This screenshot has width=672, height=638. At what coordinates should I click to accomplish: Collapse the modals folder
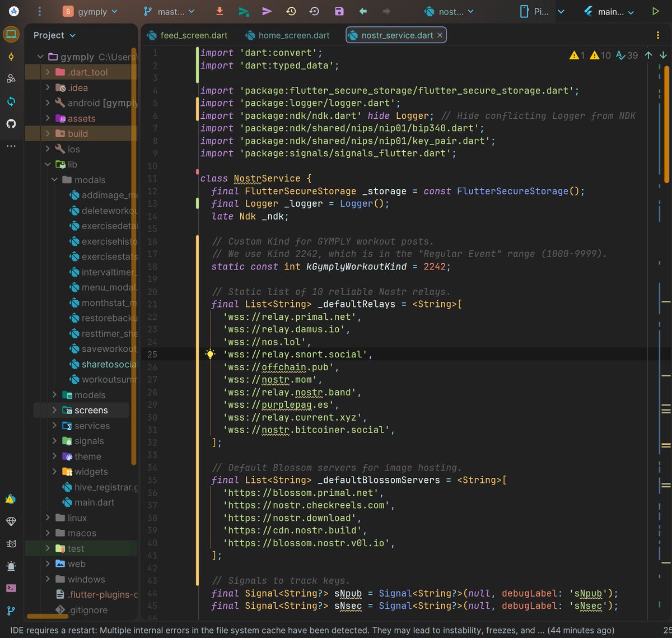[x=55, y=180]
